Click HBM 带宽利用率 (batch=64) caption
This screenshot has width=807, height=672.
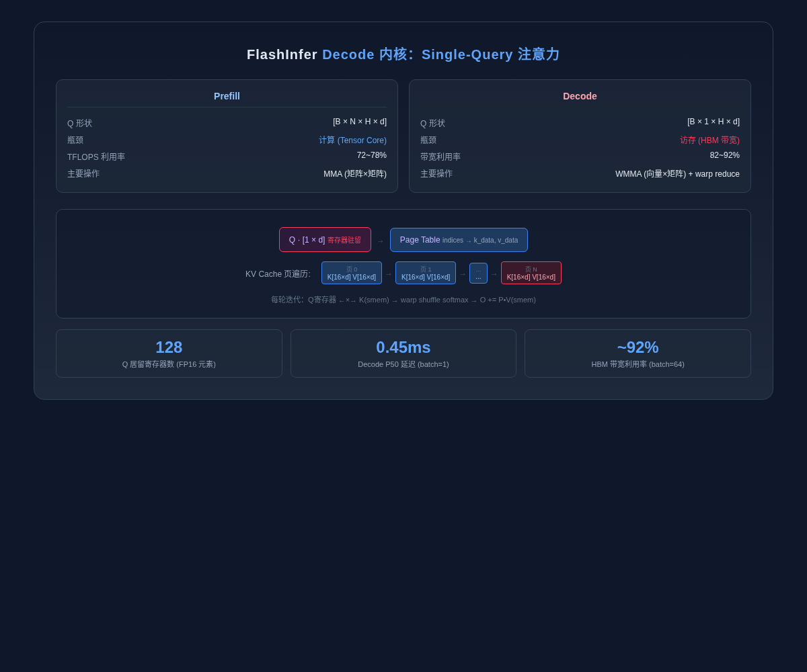pyautogui.click(x=638, y=364)
